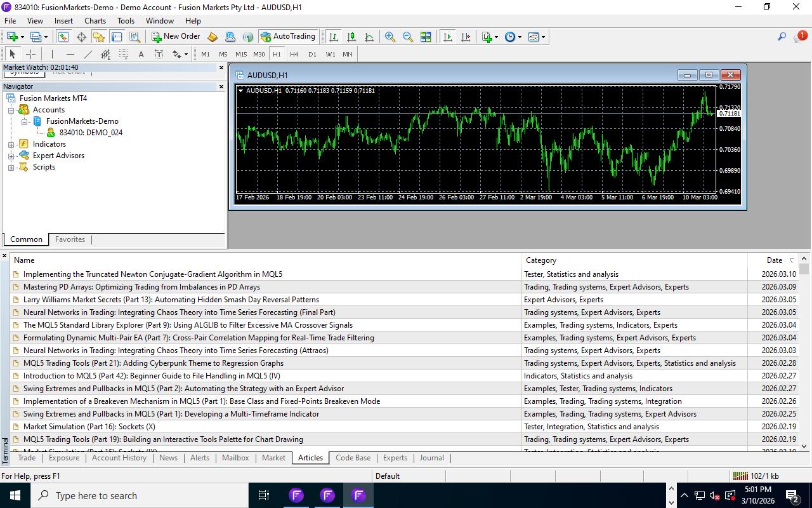Viewport: 812px width, 508px height.
Task: Select the Horizontal Line drawing tool
Action: pos(70,54)
